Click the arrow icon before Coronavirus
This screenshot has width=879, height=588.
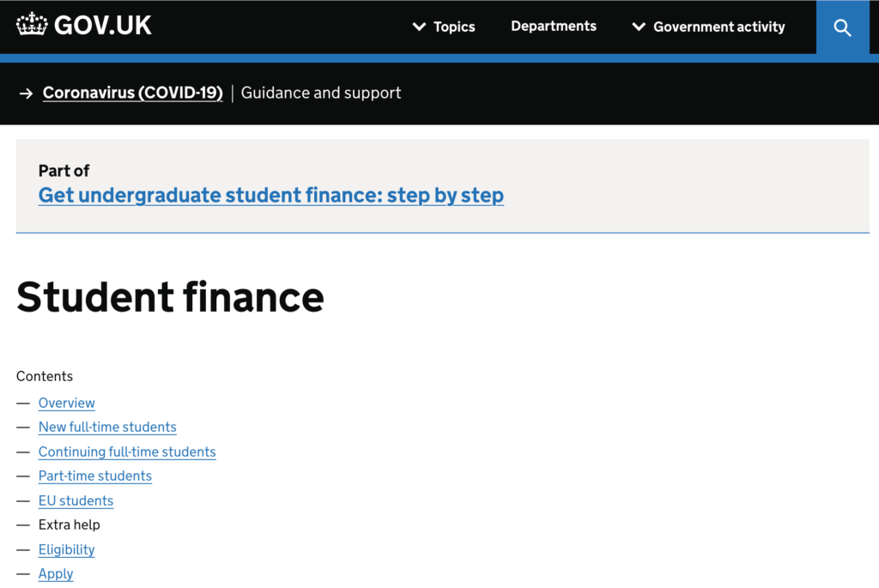click(x=26, y=93)
